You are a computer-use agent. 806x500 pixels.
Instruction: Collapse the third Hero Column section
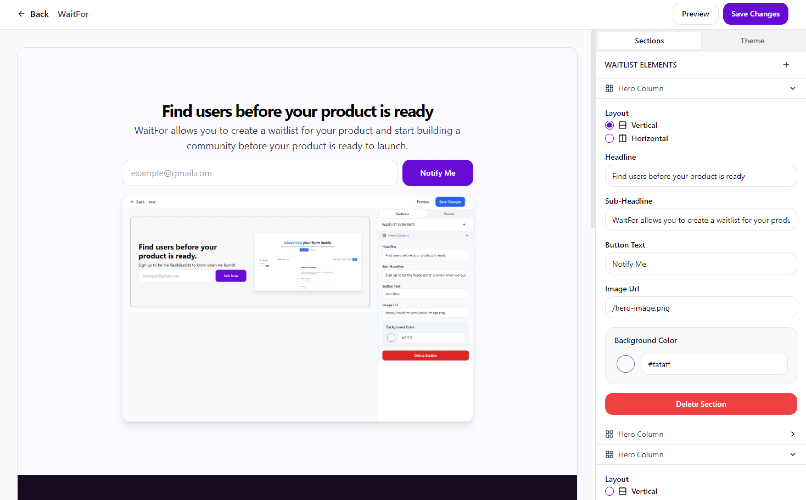(x=793, y=454)
